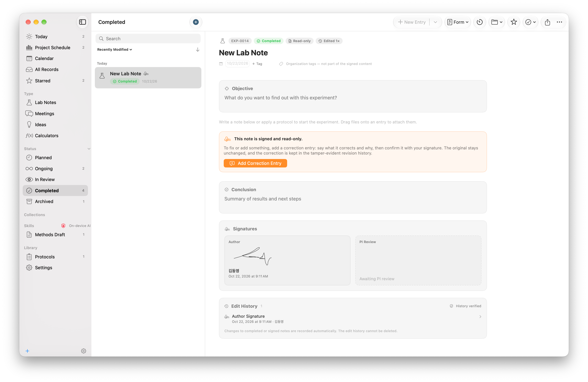Open Calculators in the sidebar
Image resolution: width=588 pixels, height=382 pixels.
pyautogui.click(x=55, y=135)
